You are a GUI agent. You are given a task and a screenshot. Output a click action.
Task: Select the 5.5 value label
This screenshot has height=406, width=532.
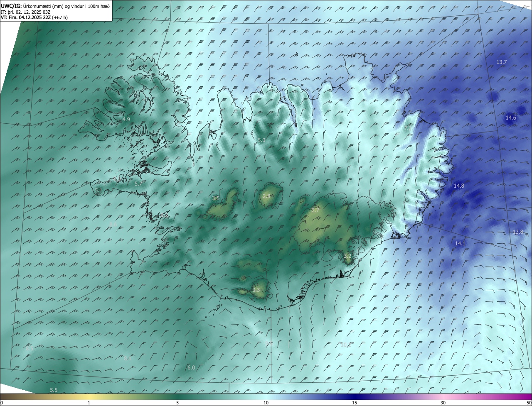54,390
